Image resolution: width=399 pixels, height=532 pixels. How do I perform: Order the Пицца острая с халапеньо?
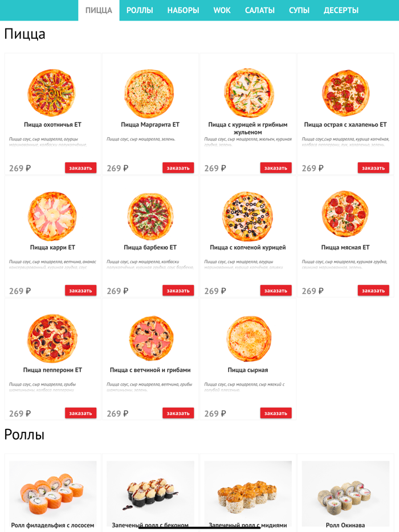coord(373,168)
